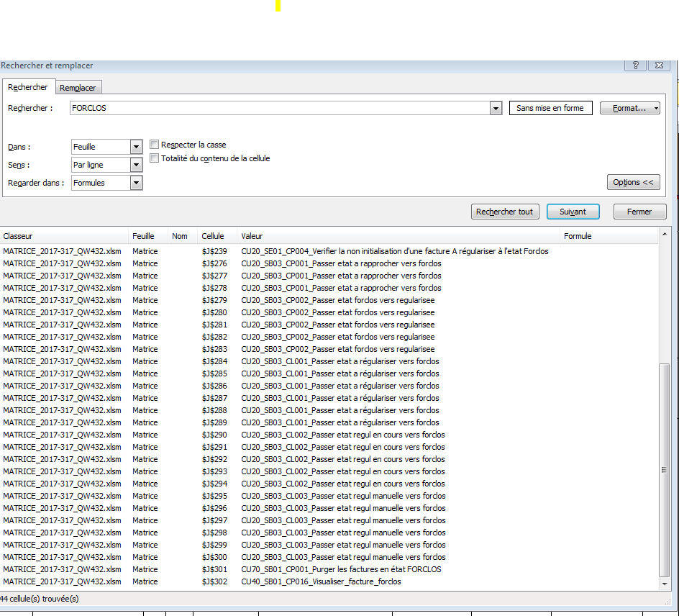
Task: Select result row for cell $J$277
Action: (x=329, y=276)
